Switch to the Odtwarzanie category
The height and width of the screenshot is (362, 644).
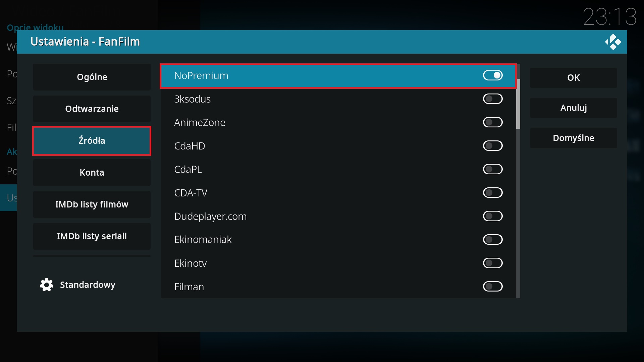pyautogui.click(x=92, y=109)
